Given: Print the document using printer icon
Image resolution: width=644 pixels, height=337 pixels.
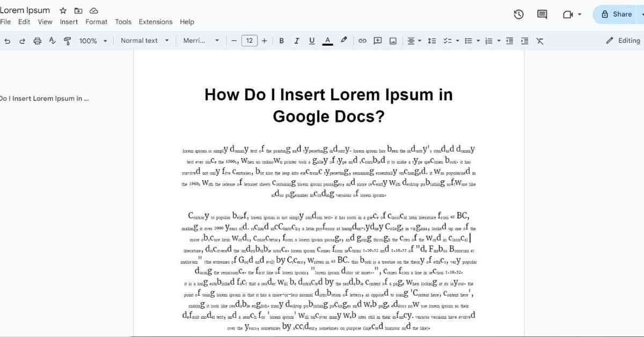Looking at the screenshot, I should 37,41.
